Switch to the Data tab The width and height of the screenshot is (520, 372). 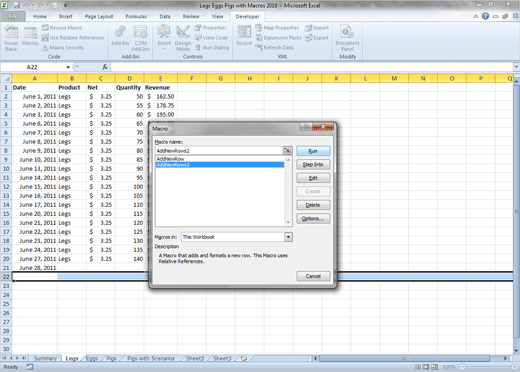165,16
